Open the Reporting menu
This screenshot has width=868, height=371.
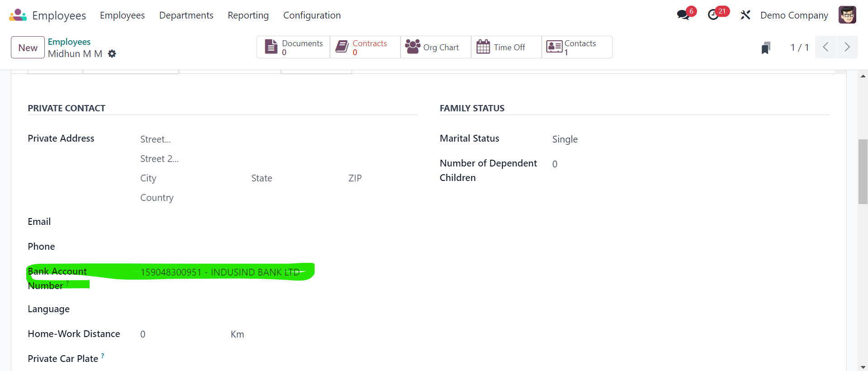pos(248,15)
